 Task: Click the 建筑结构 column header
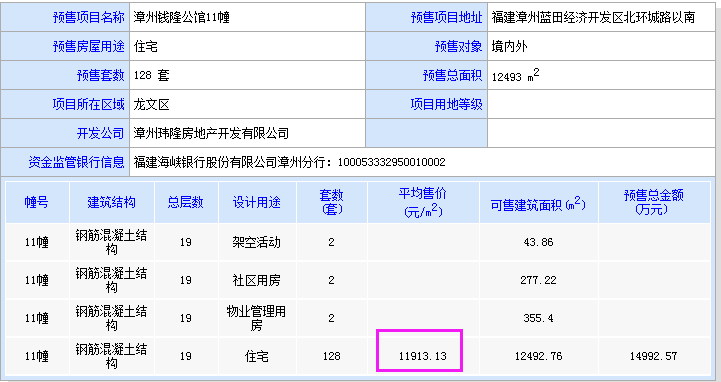pos(111,202)
